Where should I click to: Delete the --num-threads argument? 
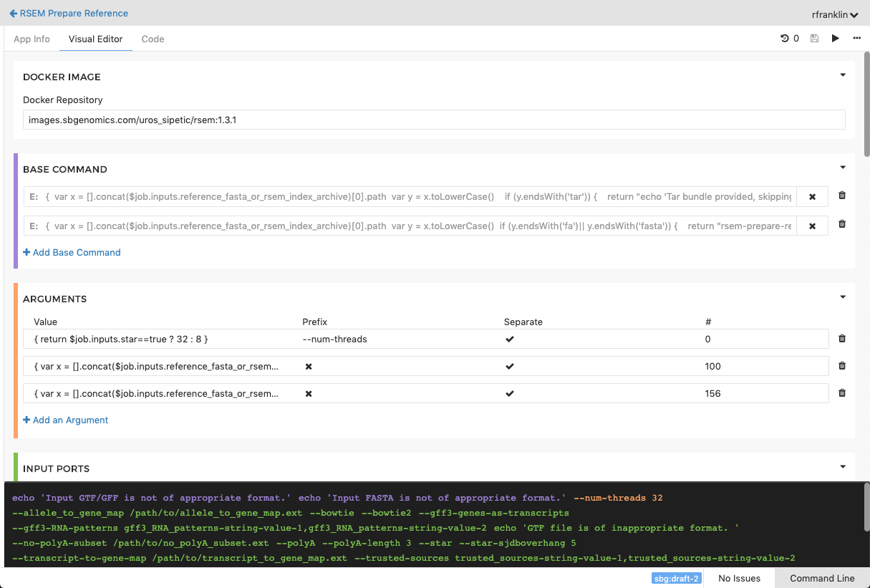[842, 339]
